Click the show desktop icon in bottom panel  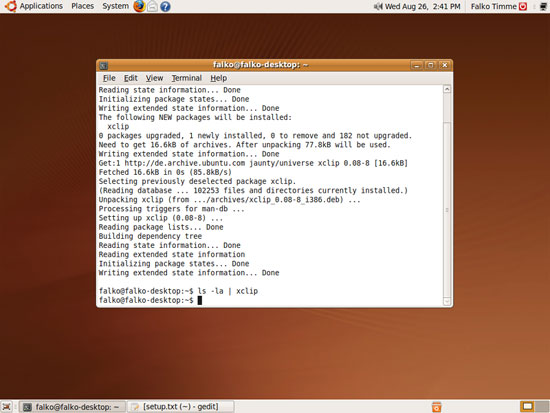pos(7,407)
